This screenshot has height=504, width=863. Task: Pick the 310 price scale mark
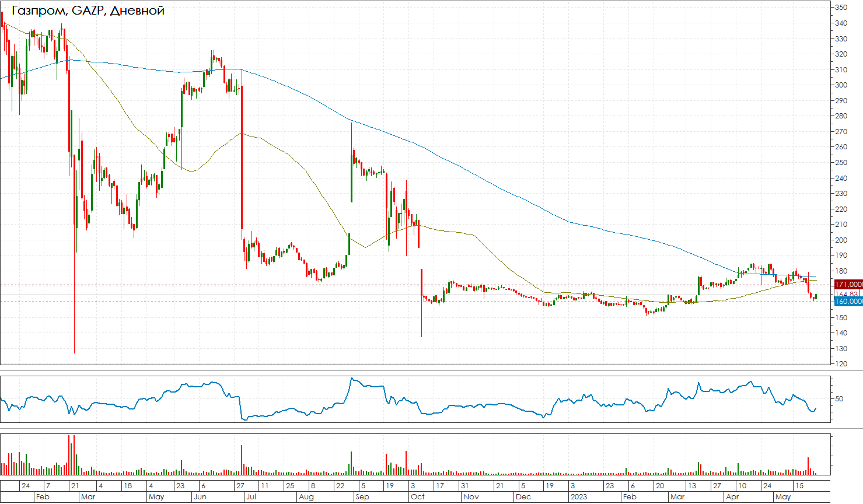click(841, 70)
